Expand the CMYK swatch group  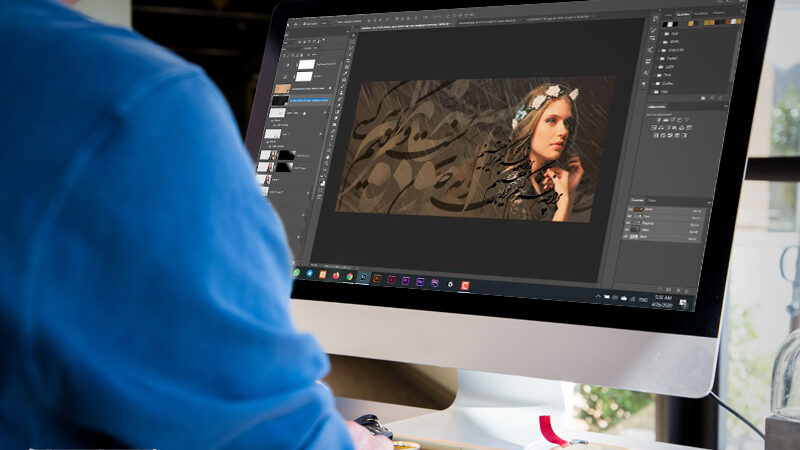[661, 42]
